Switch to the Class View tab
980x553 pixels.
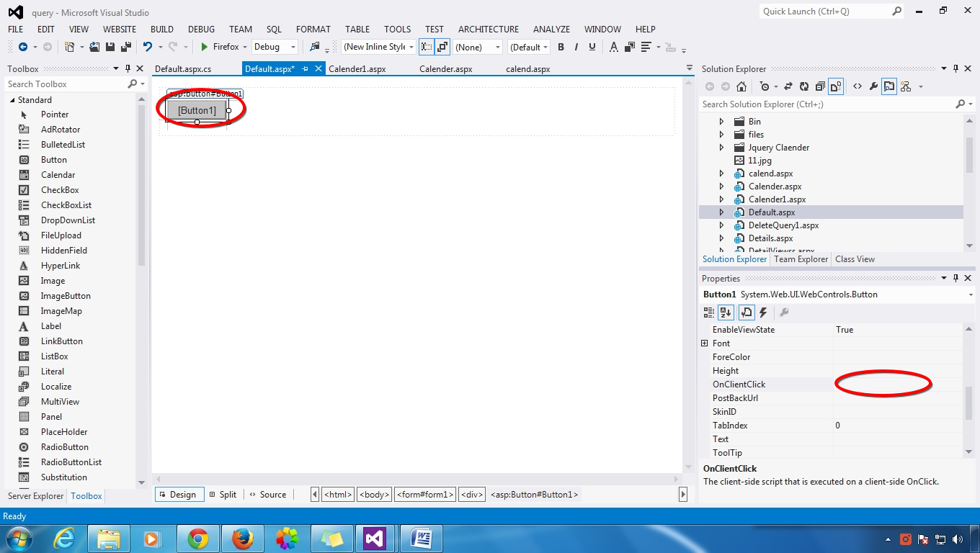855,259
